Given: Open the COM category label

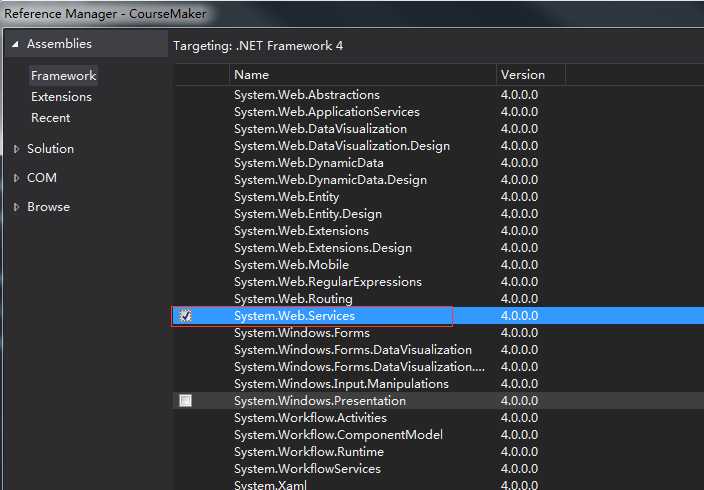Looking at the screenshot, I should click(x=42, y=178).
